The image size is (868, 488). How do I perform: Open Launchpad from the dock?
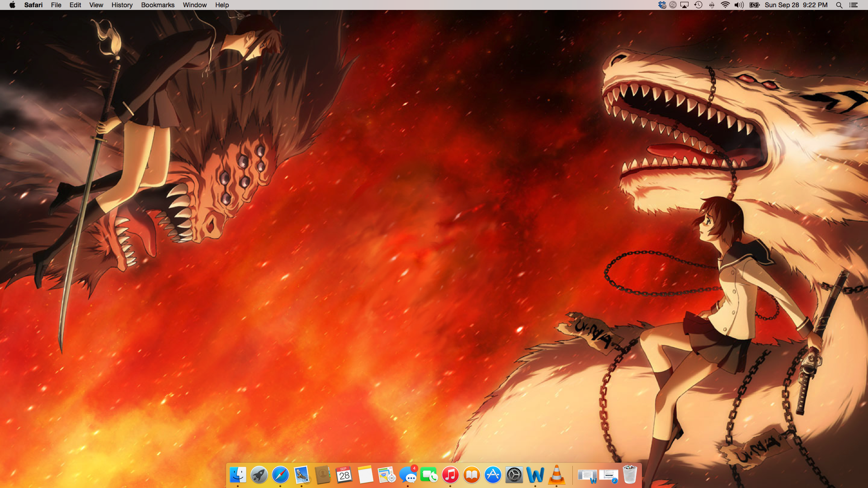pyautogui.click(x=259, y=475)
